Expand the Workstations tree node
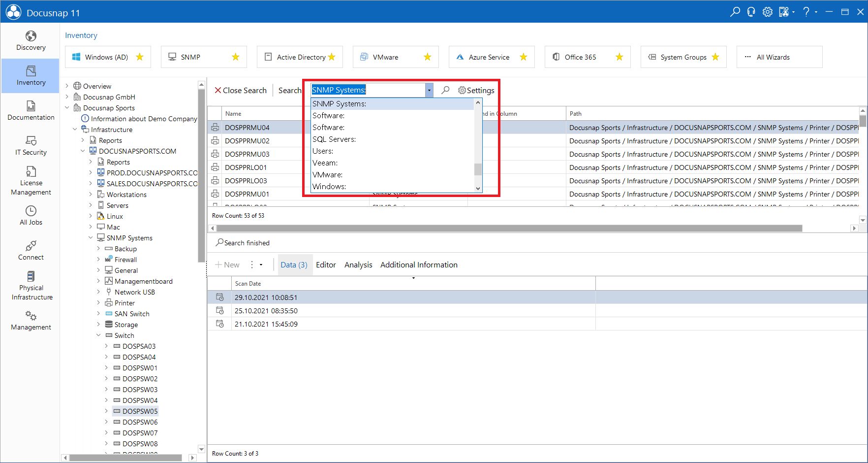 (x=91, y=195)
